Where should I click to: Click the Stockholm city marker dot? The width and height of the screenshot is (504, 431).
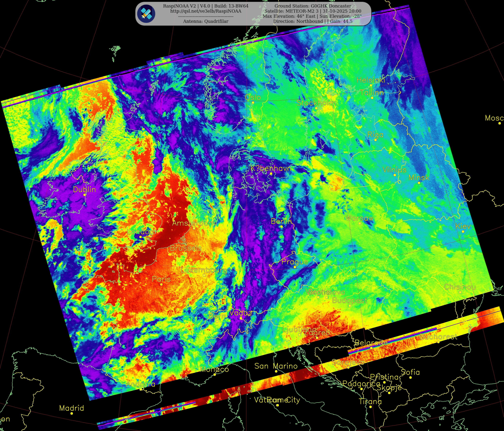(316, 108)
